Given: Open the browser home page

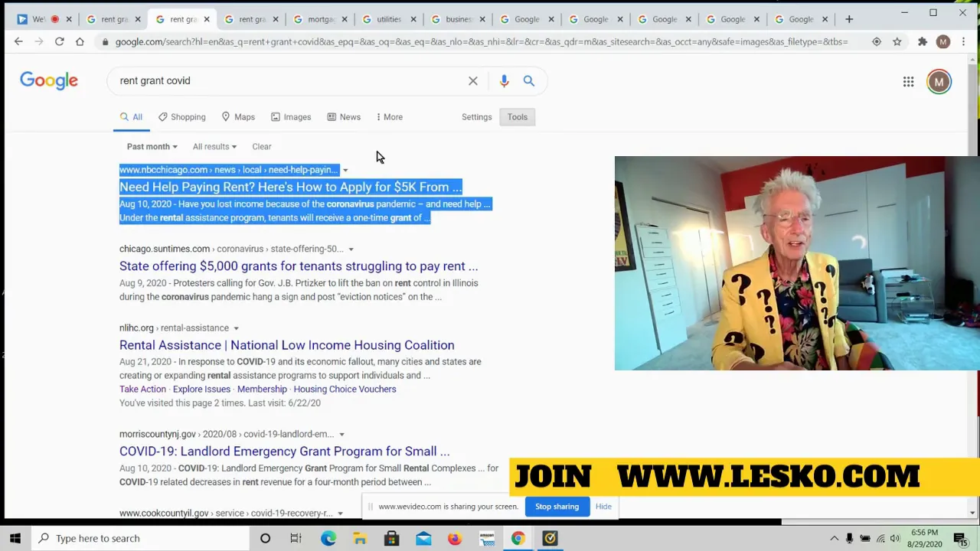Looking at the screenshot, I should (80, 41).
